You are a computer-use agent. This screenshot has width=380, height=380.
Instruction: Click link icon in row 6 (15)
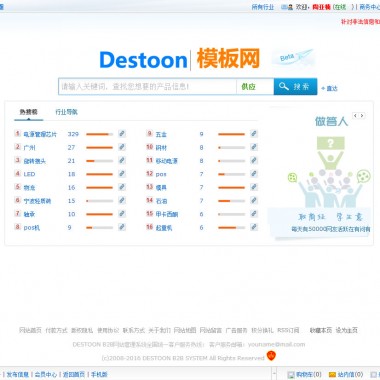(x=122, y=201)
